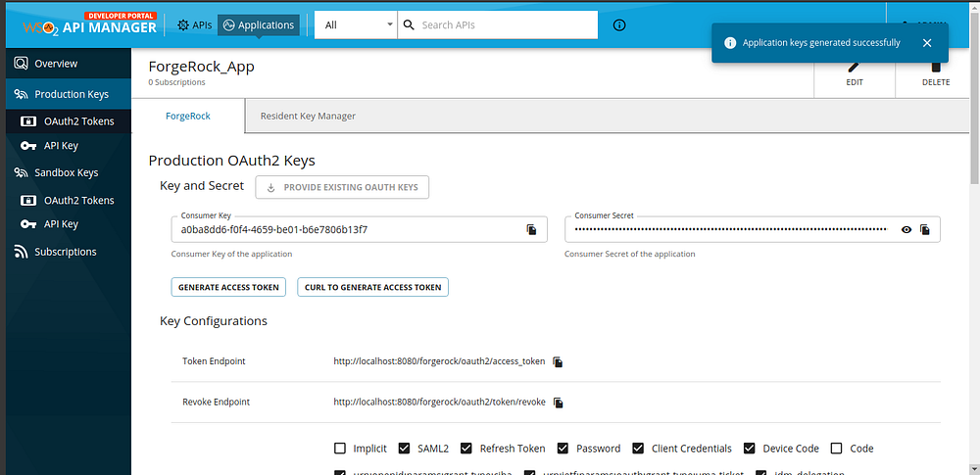Toggle the Client Credentials checkbox

tap(638, 449)
